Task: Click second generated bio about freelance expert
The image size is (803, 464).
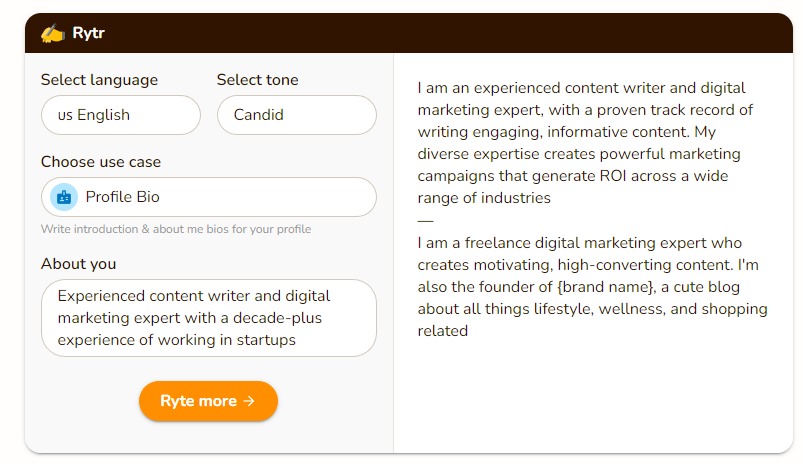Action: 593,287
